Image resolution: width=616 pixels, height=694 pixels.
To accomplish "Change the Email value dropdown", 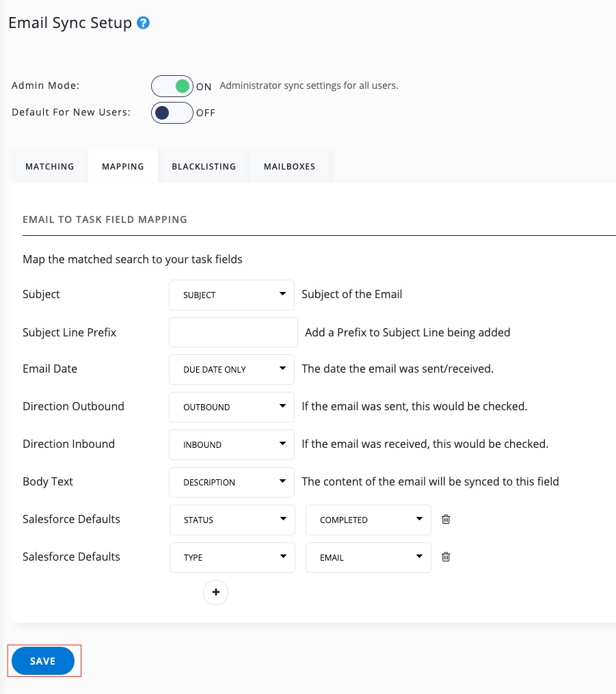I will [369, 557].
